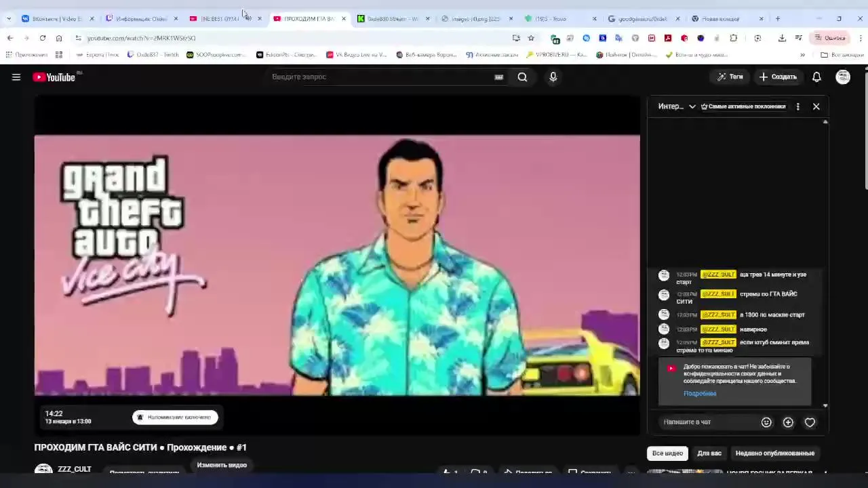Open chat options three-dot menu
This screenshot has width=868, height=488.
click(x=797, y=106)
